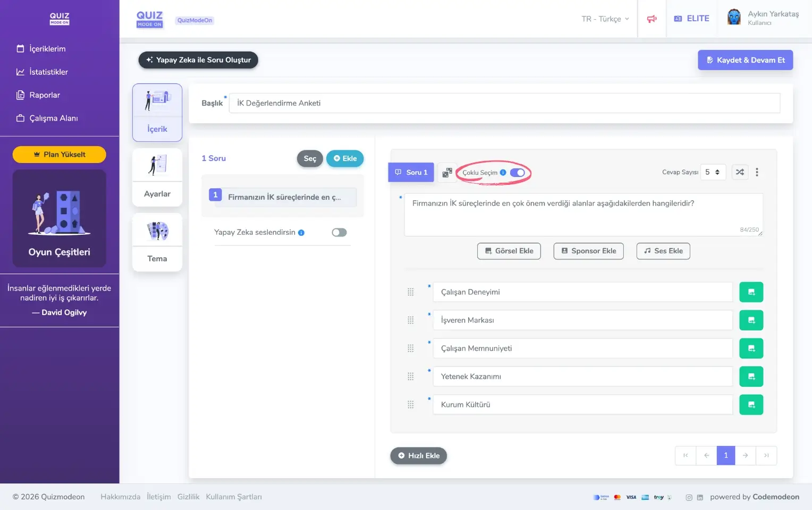Open the three-dot question options menu
The image size is (812, 510).
pos(757,172)
